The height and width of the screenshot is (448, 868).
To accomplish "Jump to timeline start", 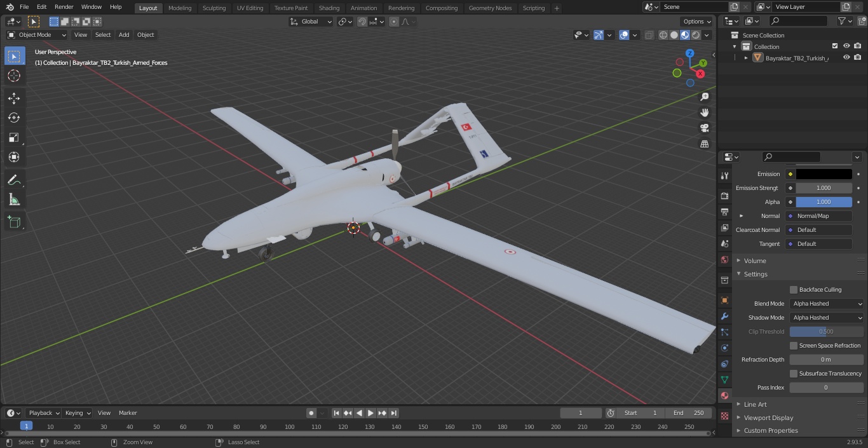I will 337,413.
